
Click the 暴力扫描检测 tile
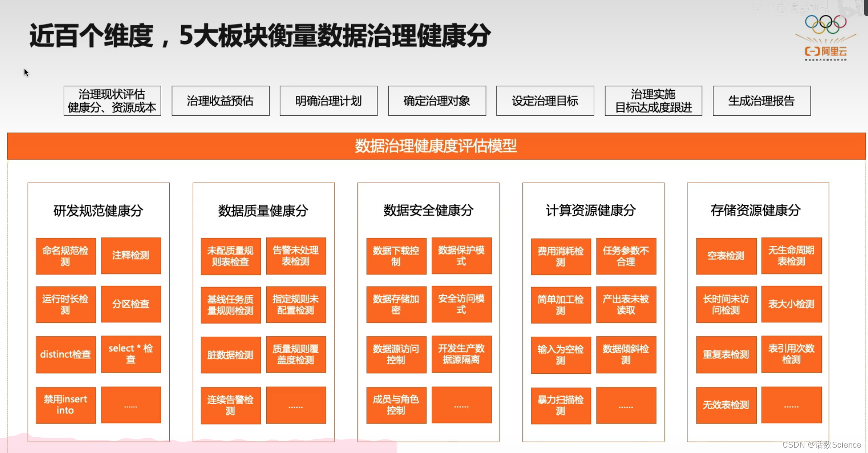tap(561, 406)
